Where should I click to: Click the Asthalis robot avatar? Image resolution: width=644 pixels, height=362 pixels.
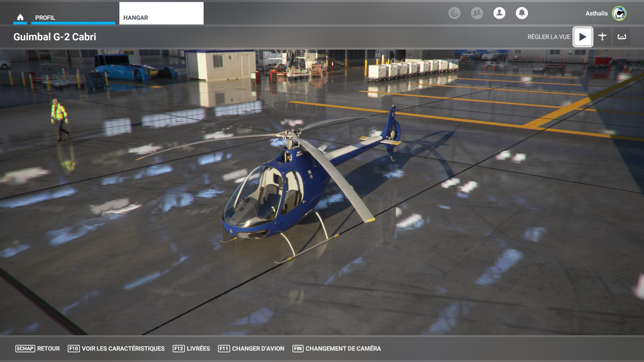619,13
